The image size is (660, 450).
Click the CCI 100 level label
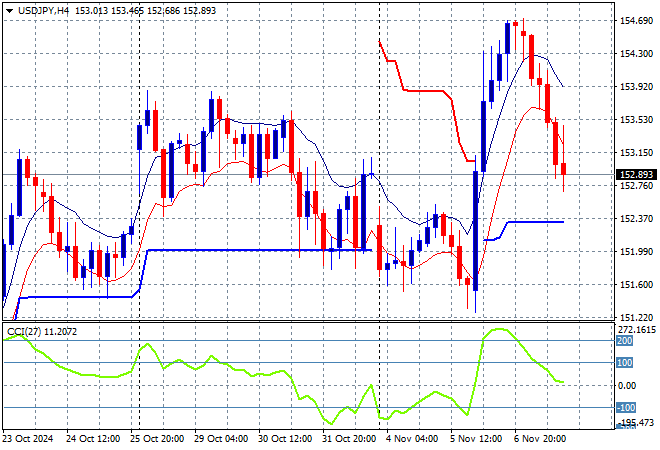(625, 362)
